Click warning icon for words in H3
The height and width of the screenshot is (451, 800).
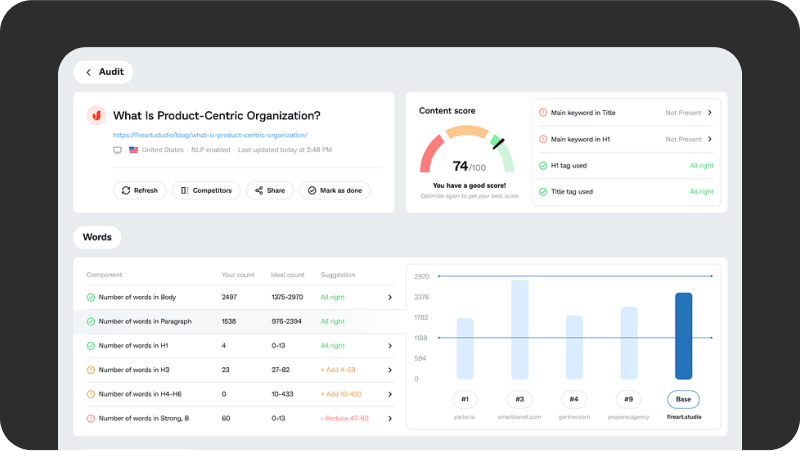point(90,370)
